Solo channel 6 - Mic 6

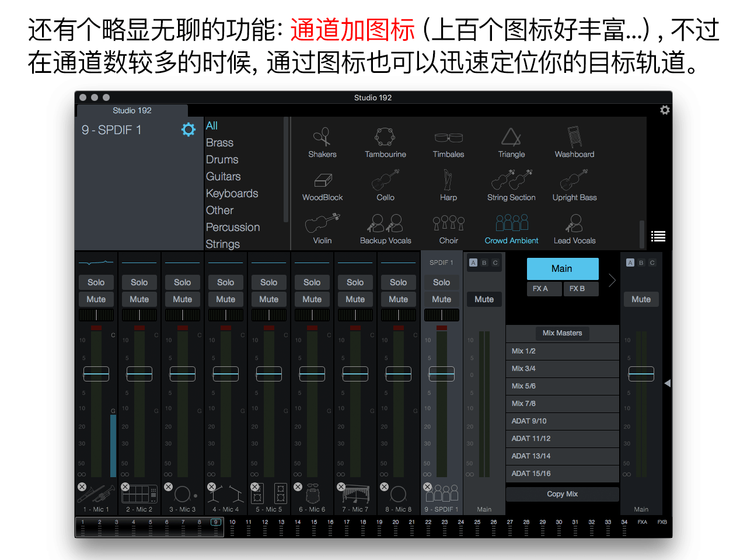(312, 282)
